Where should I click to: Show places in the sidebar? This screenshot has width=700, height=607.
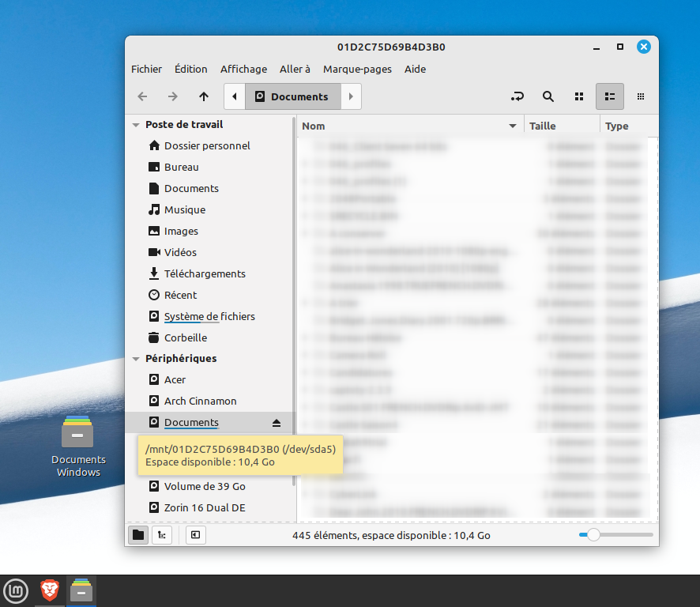tap(138, 535)
